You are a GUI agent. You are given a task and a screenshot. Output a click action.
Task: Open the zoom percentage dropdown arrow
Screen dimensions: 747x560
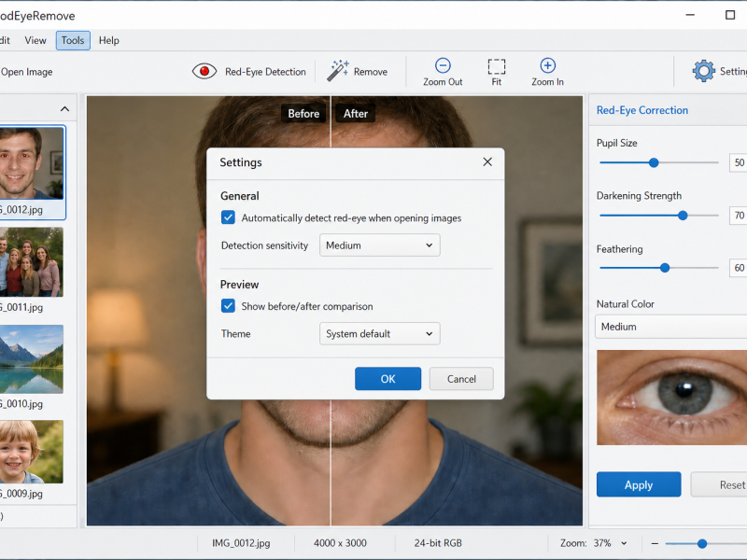[x=624, y=543]
